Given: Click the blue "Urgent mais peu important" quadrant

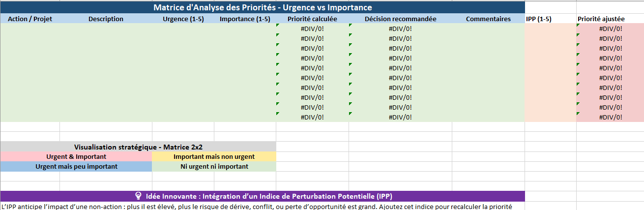Looking at the screenshot, I should (x=76, y=167).
